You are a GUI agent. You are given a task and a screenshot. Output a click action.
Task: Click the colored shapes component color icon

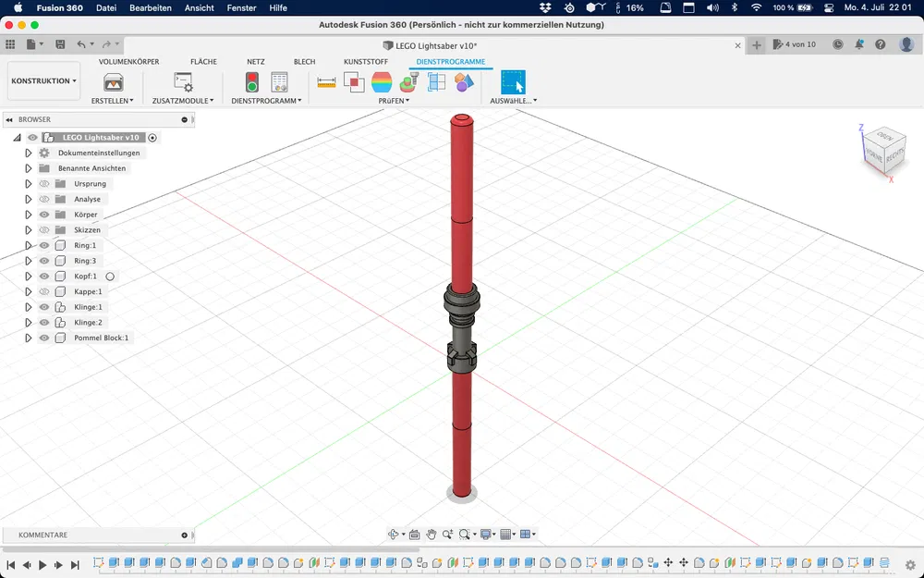[x=465, y=82]
